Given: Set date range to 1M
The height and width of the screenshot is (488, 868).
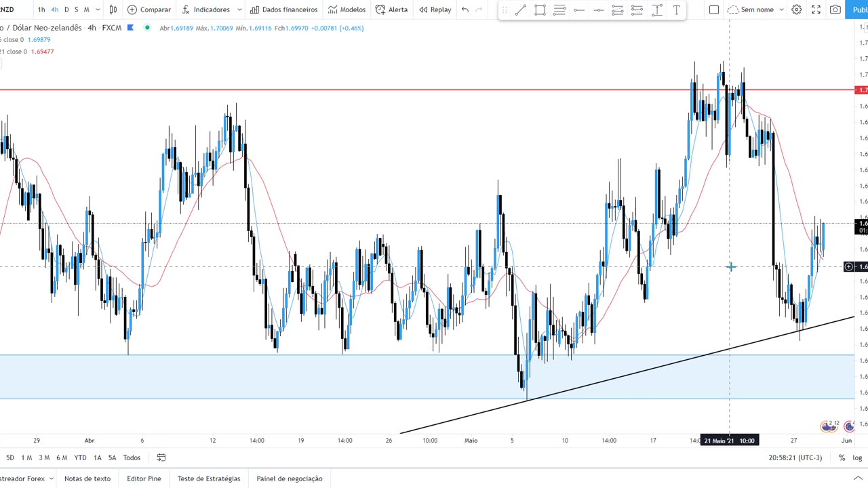Looking at the screenshot, I should [x=26, y=457].
